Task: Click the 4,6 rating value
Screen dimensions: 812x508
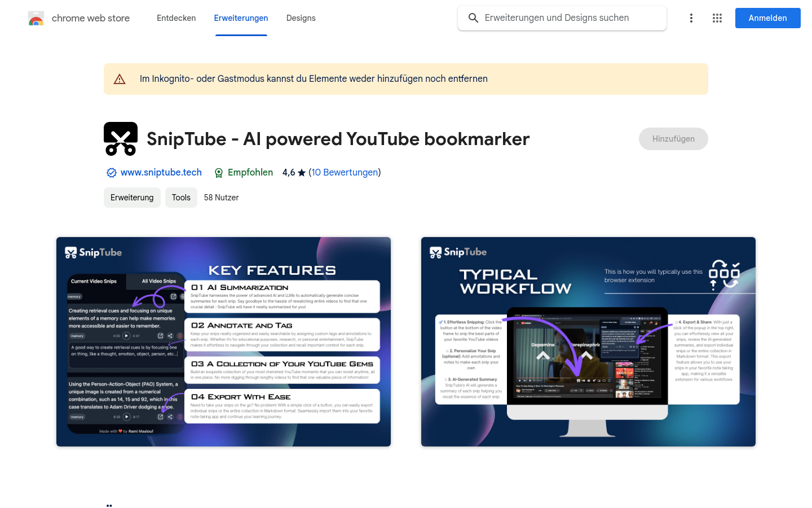Action: 289,173
